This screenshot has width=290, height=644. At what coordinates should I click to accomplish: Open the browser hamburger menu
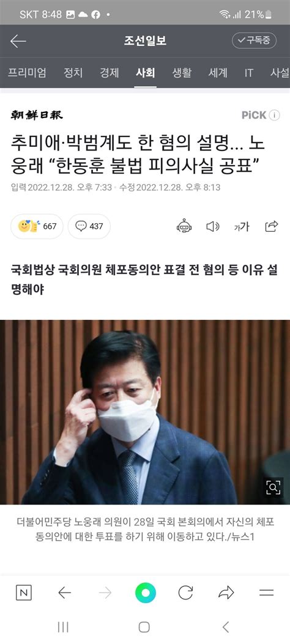[267, 593]
